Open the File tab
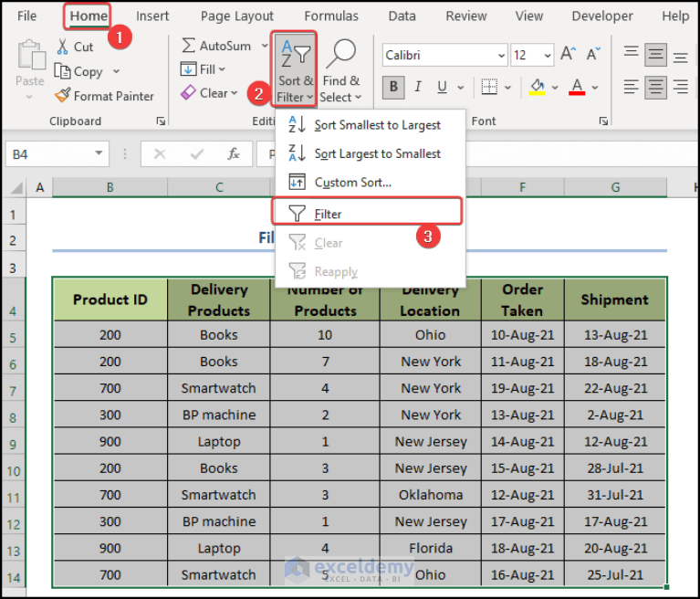Viewport: 700px width, 599px height. (26, 16)
